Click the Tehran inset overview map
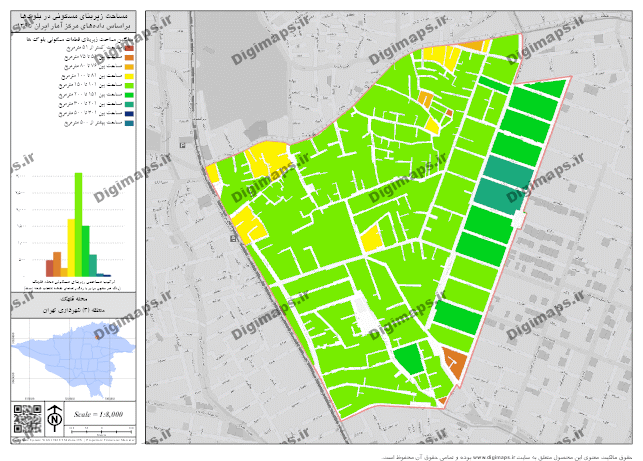The image size is (643, 461). point(72,356)
